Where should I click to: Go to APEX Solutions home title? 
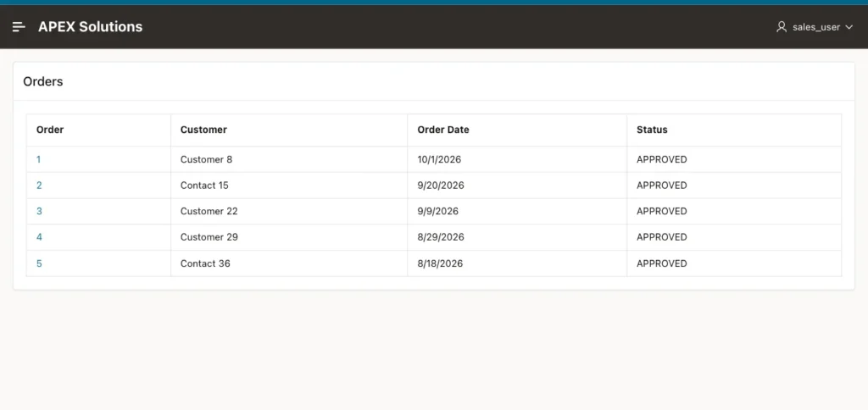tap(90, 26)
